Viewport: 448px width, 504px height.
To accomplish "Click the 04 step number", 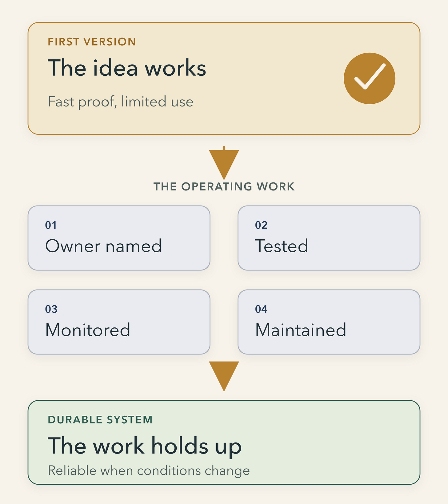I will 261,309.
